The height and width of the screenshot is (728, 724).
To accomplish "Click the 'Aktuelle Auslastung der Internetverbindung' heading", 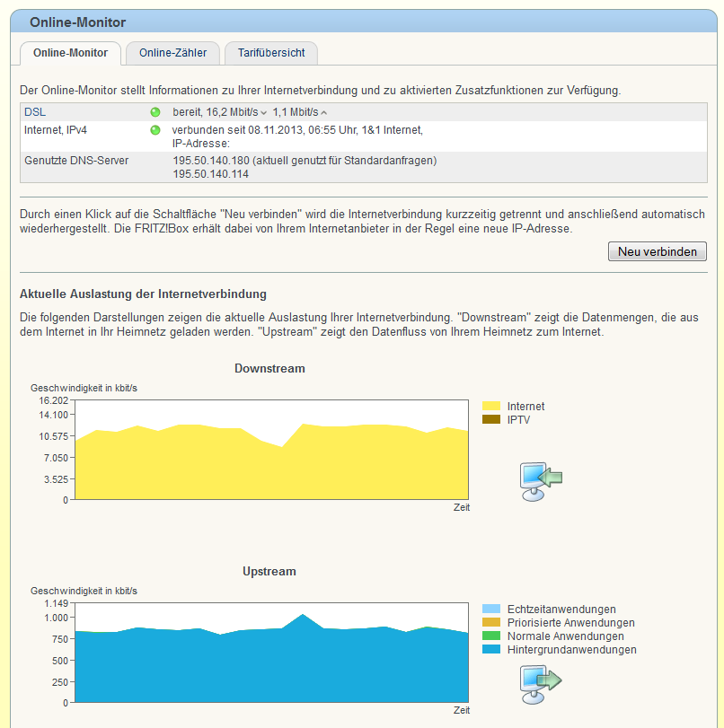I will (143, 294).
